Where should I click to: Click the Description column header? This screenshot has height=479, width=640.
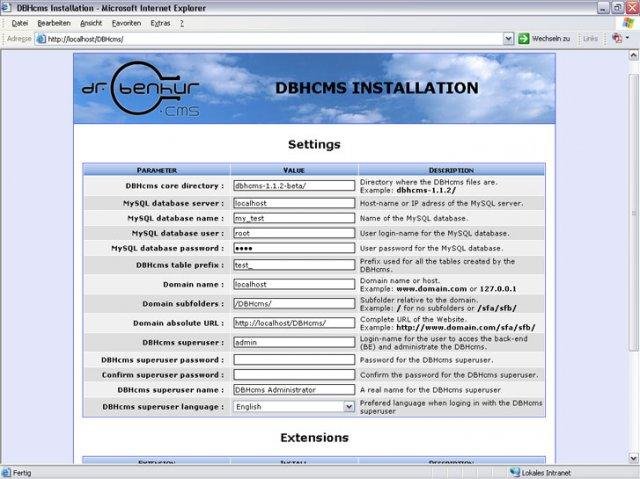(451, 170)
